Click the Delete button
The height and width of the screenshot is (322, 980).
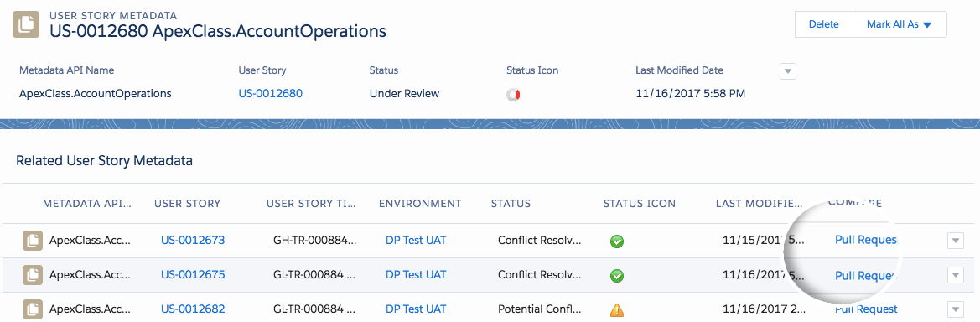pos(824,24)
